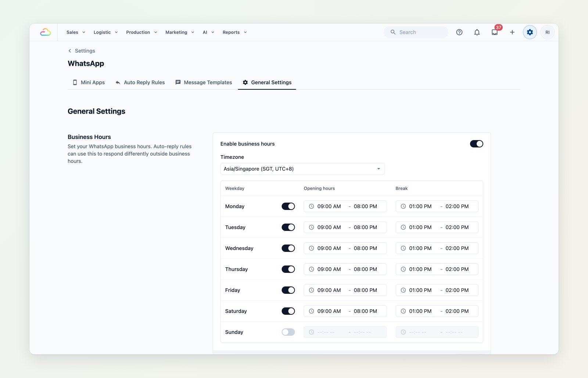Click Saturday break clock icon
Screen dimensions: 588x378
point(403,311)
